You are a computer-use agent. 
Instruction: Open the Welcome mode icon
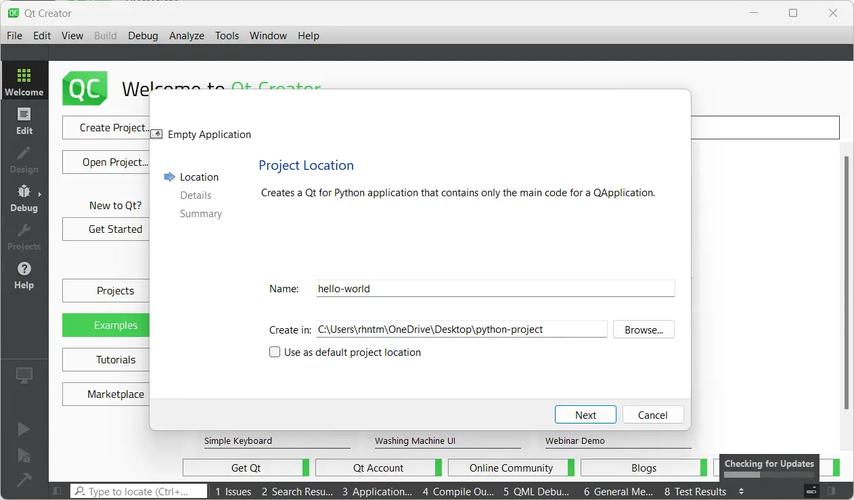pyautogui.click(x=24, y=82)
